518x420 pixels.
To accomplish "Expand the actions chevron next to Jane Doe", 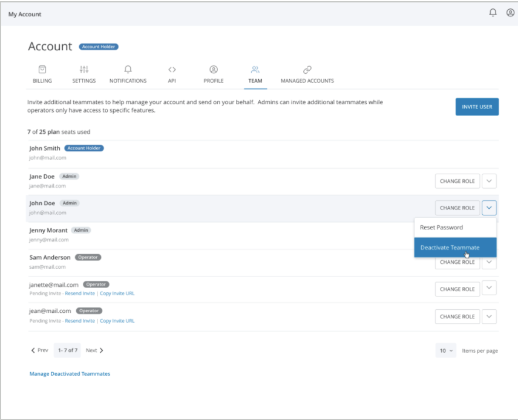I will [x=489, y=180].
